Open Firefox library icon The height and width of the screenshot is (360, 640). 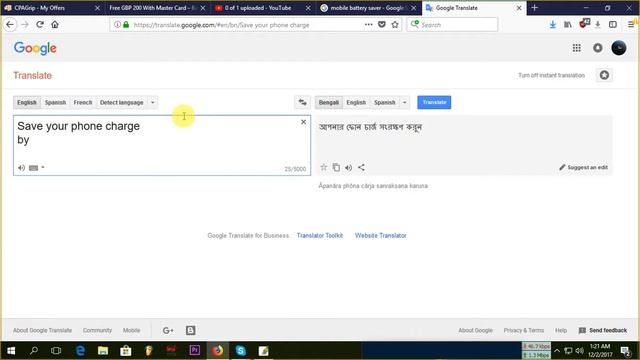568,24
